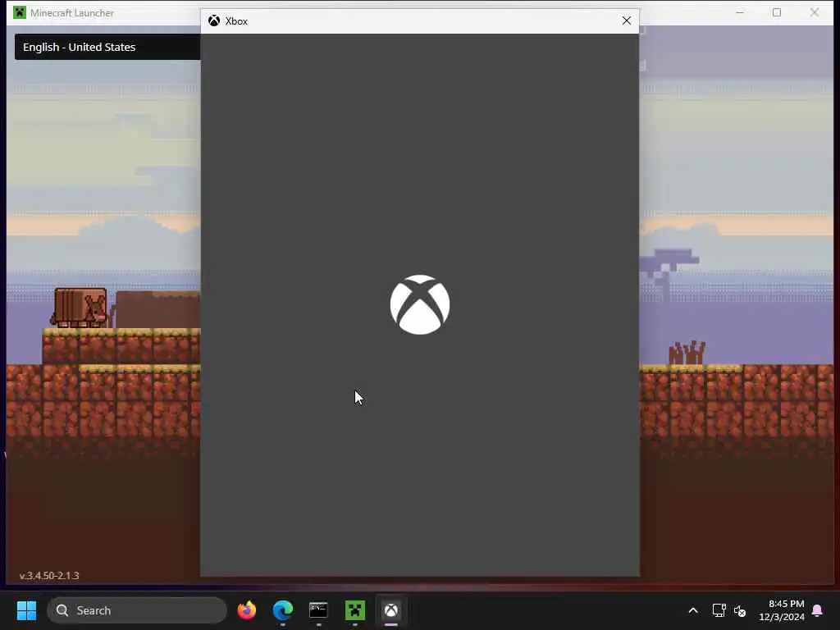
Task: Show hidden system tray icons
Action: click(x=692, y=610)
